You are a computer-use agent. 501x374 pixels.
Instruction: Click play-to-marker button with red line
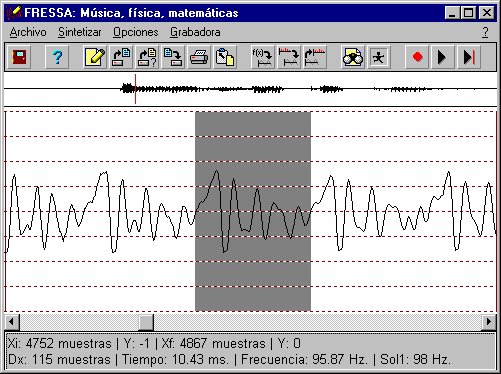(469, 57)
